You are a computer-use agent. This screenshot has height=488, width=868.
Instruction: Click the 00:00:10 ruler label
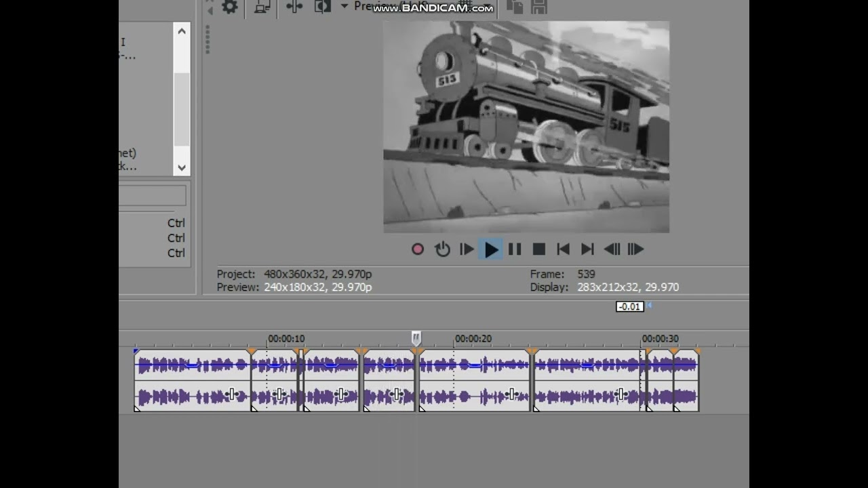286,338
